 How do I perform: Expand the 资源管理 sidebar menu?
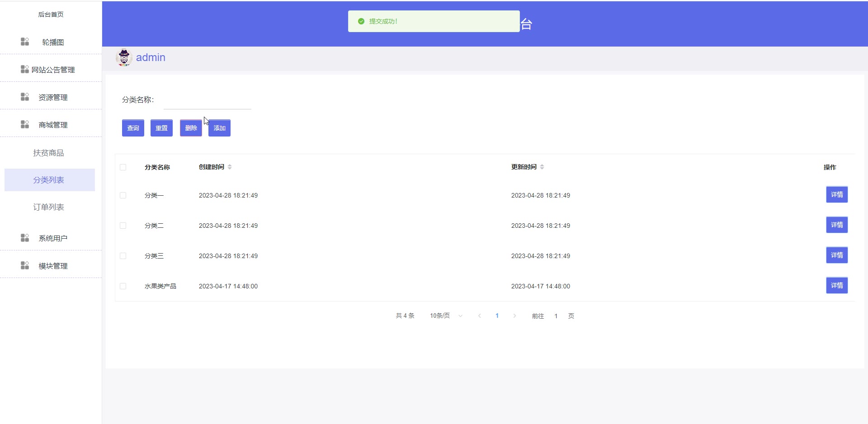(51, 97)
